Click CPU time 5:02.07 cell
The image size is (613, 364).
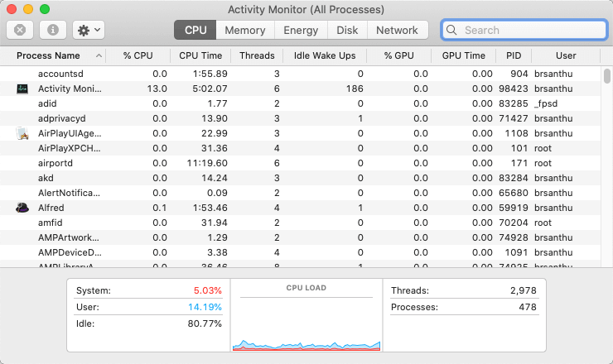(x=210, y=89)
